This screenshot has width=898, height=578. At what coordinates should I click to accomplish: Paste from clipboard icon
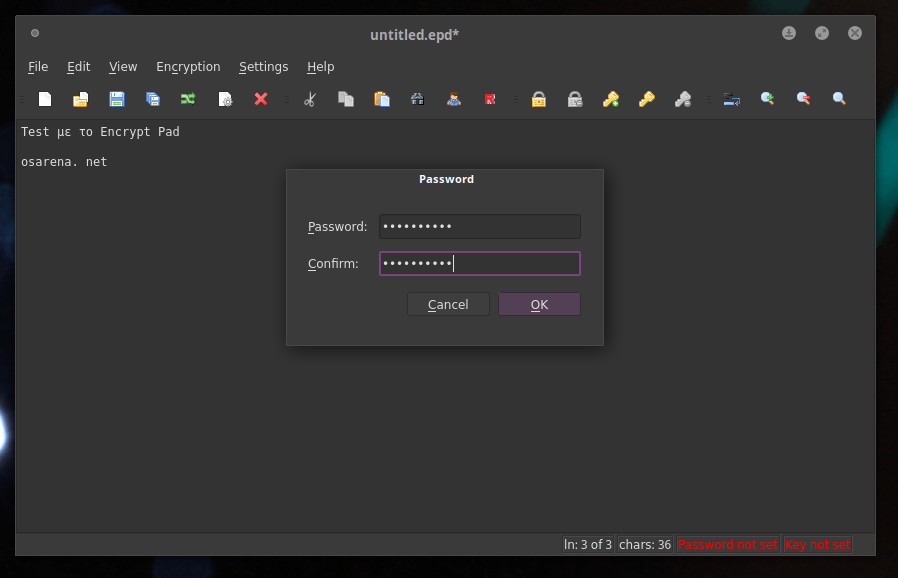coord(382,99)
